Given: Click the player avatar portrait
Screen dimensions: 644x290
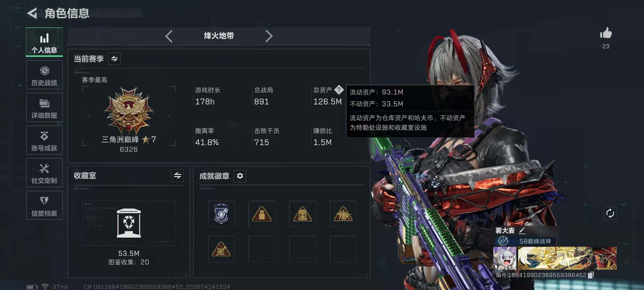Looking at the screenshot, I should [x=505, y=258].
